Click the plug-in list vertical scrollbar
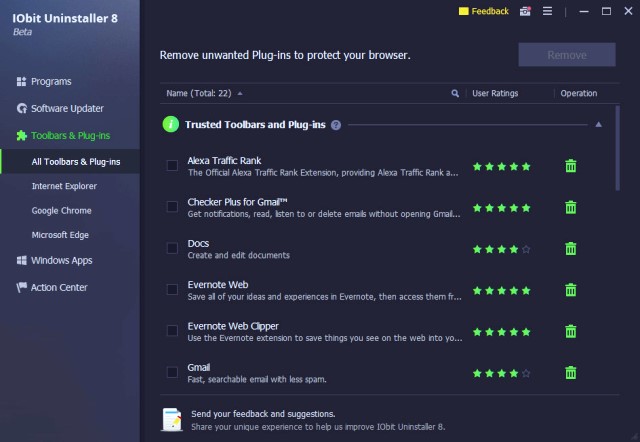 pyautogui.click(x=617, y=148)
